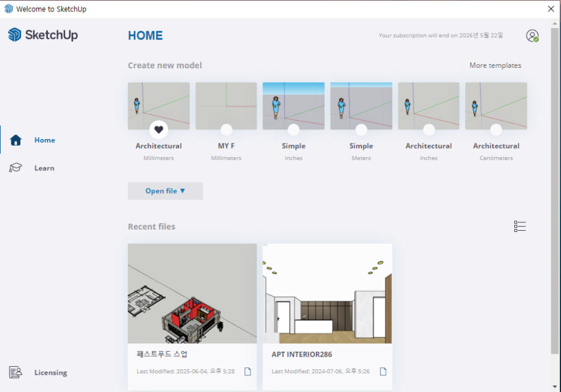This screenshot has width=561, height=392.
Task: Favorite the Architectural Inches template
Action: point(429,129)
